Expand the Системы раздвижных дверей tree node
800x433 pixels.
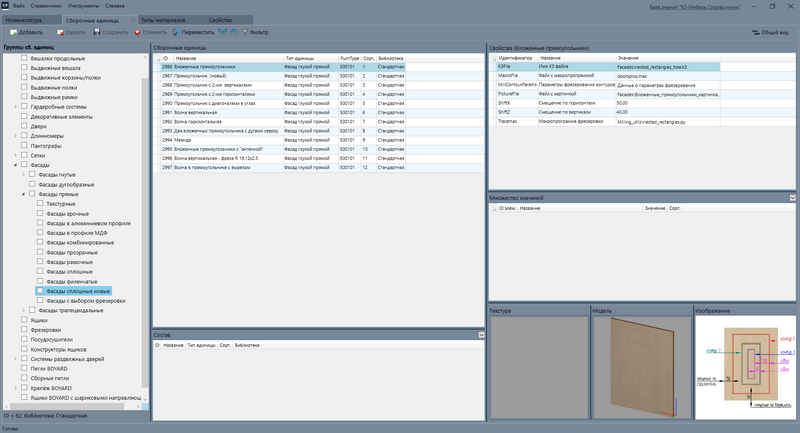click(15, 359)
